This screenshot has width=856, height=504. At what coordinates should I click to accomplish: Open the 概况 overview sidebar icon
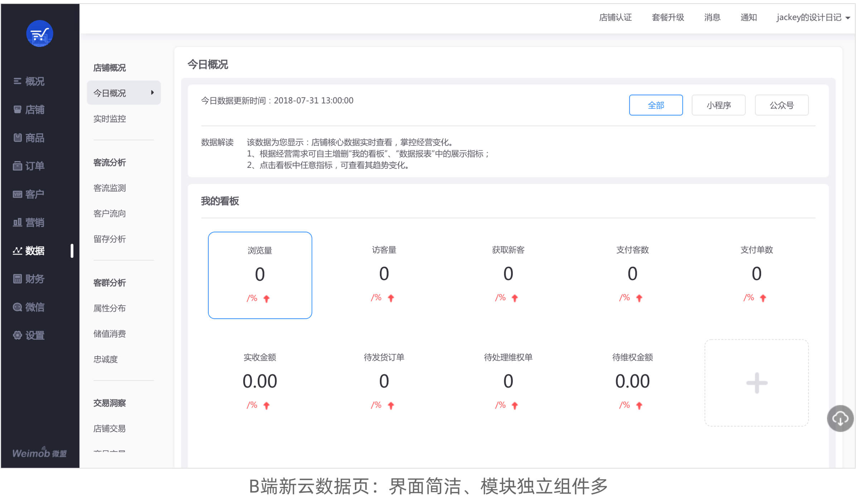pyautogui.click(x=17, y=81)
